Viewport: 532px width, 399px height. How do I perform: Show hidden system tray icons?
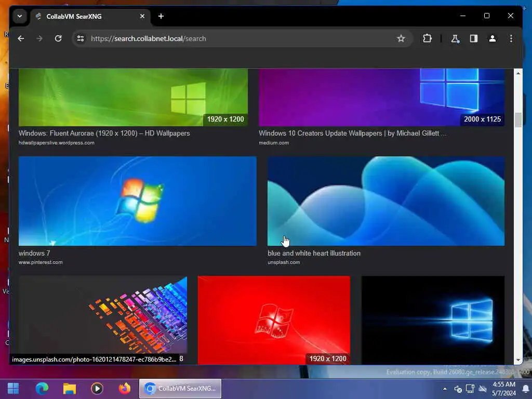tap(445, 389)
